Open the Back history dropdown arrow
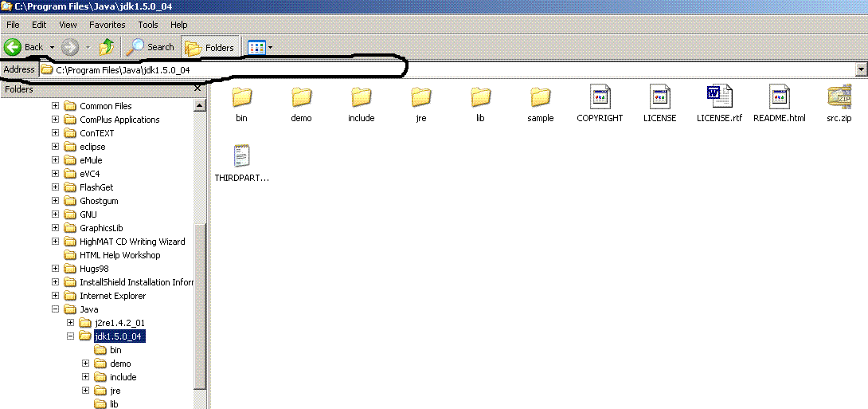This screenshot has height=409, width=868. (52, 48)
